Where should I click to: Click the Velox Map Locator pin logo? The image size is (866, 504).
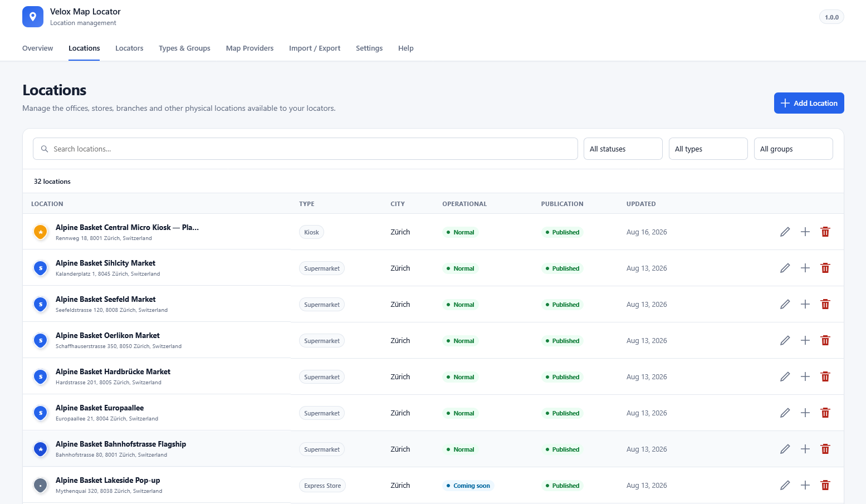(x=33, y=17)
